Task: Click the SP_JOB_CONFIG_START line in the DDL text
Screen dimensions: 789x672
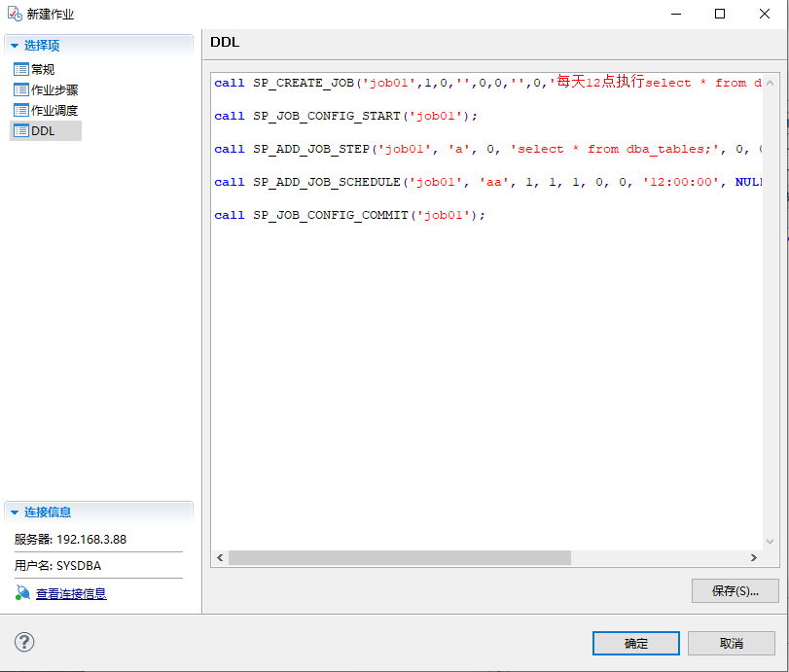Action: 345,116
